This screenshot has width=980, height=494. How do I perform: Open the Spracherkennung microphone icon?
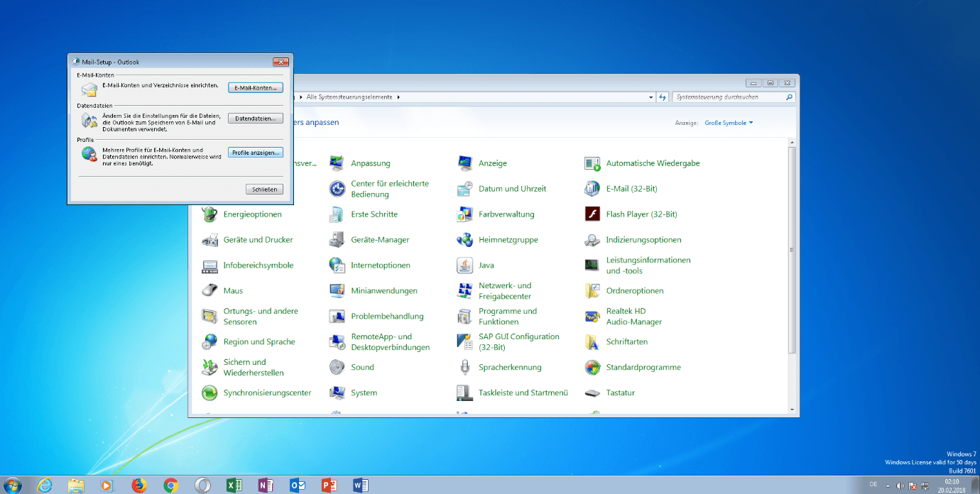(x=465, y=368)
